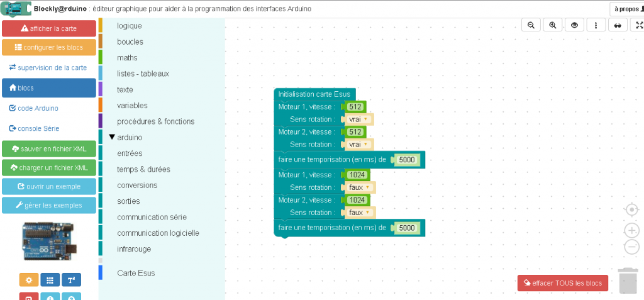Toggle the eye visibility icon in the toolbar
Viewport: 644px width, 300px height.
point(574,25)
